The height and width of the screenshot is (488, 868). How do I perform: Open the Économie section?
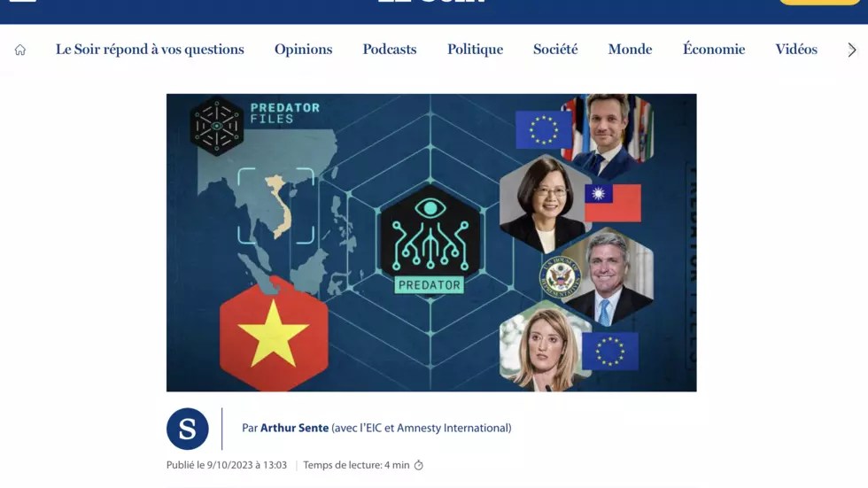point(714,49)
